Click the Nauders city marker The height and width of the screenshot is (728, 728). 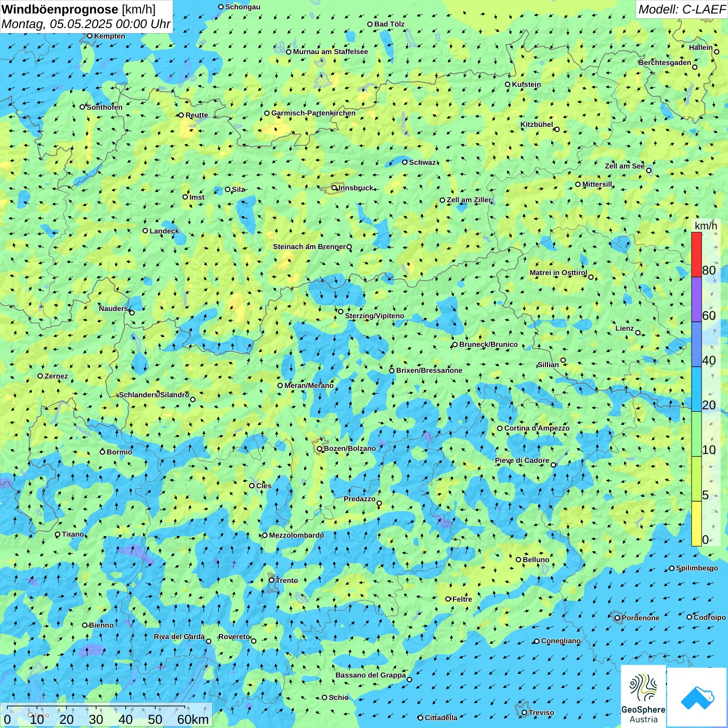pyautogui.click(x=132, y=313)
